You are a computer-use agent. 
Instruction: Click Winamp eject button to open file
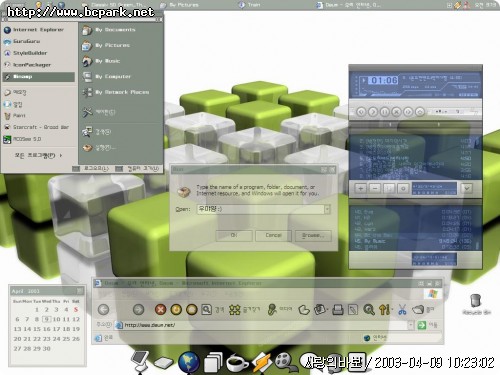click(420, 112)
